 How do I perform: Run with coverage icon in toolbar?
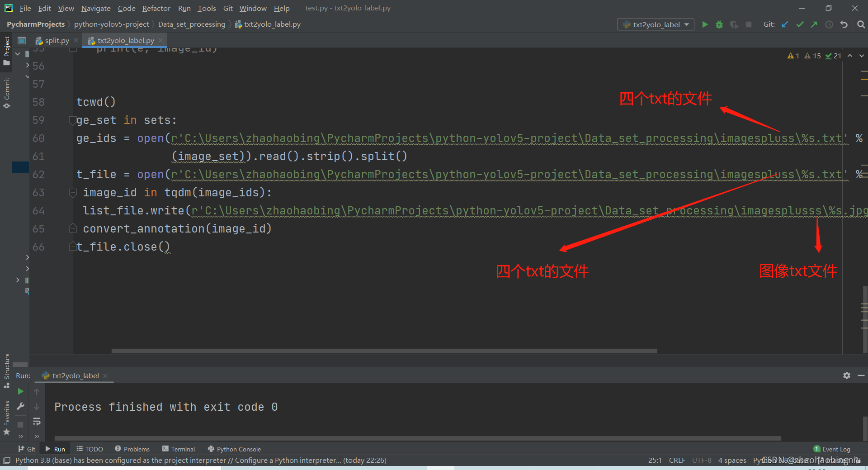(734, 24)
